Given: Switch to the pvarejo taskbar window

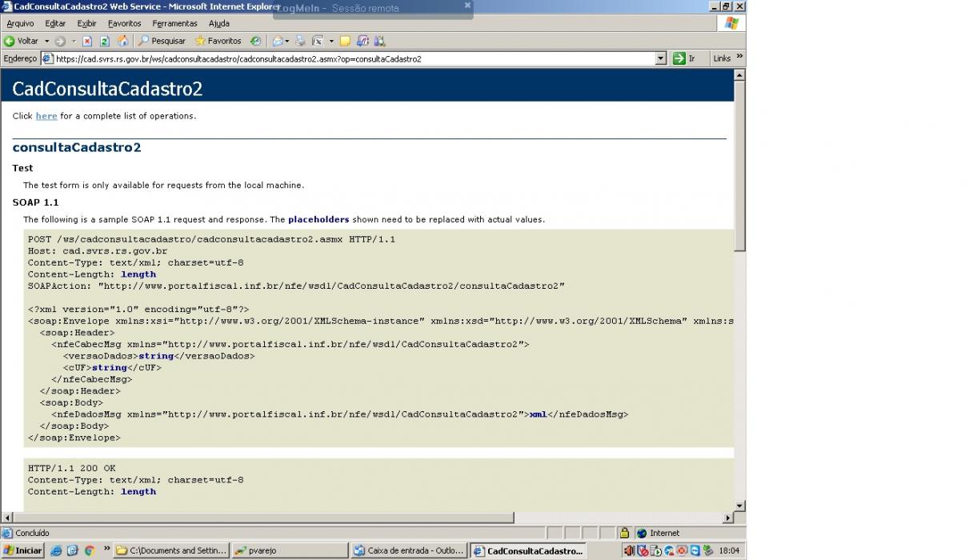Looking at the screenshot, I should pyautogui.click(x=289, y=550).
